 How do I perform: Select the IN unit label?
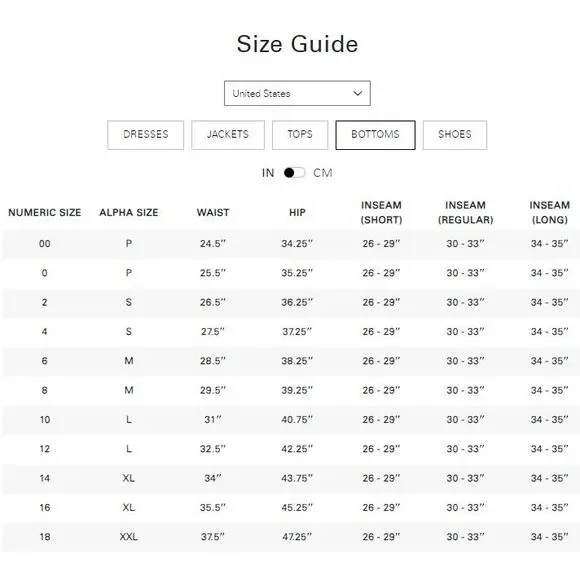point(268,173)
